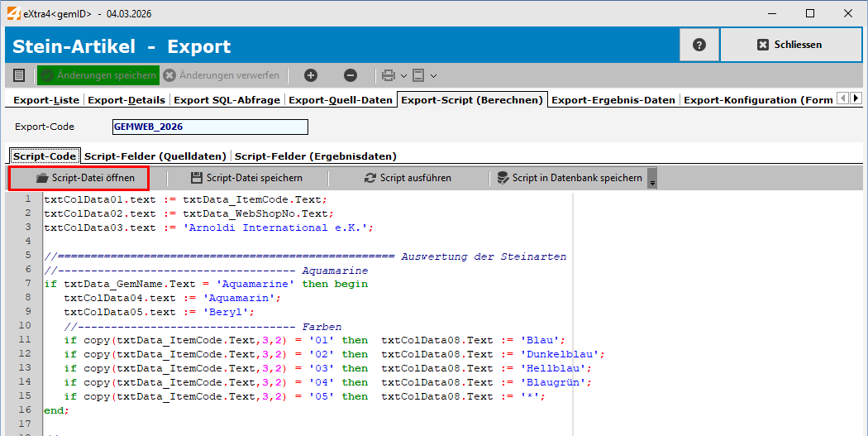Expand the page layout dropdown arrow
The height and width of the screenshot is (436, 868).
coord(433,76)
